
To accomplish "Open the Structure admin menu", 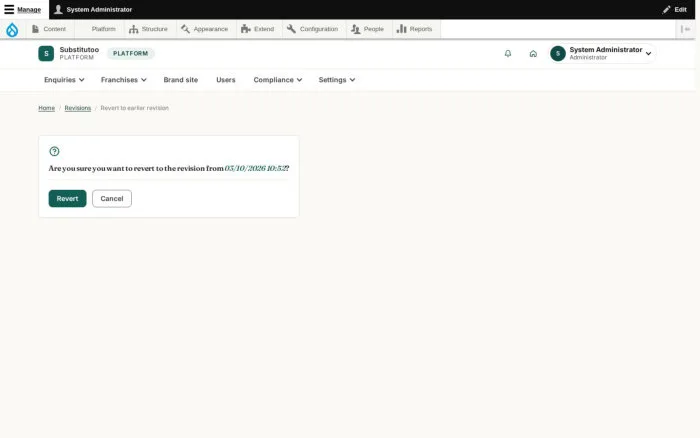I will [x=149, y=29].
